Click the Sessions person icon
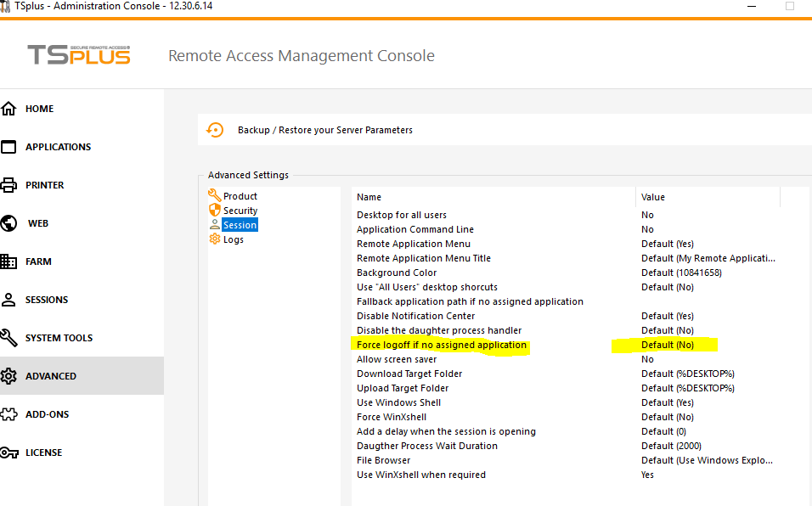The width and height of the screenshot is (812, 506). (x=9, y=300)
